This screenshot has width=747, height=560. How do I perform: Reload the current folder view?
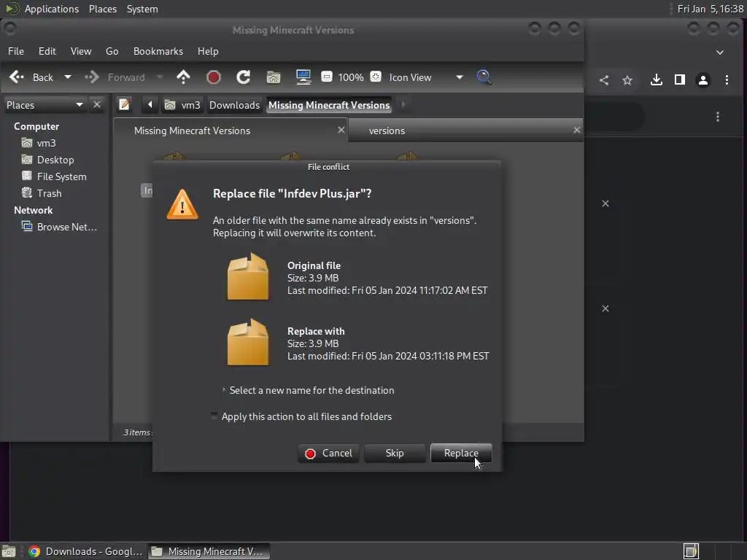coord(244,77)
